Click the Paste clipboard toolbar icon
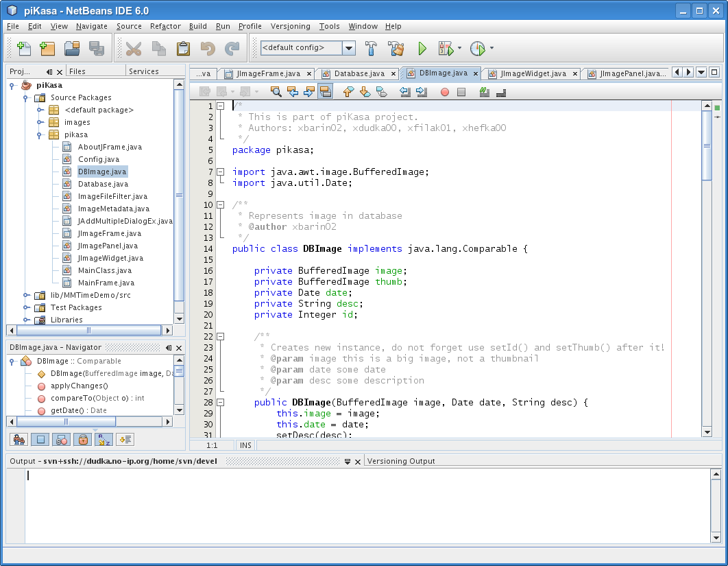This screenshot has height=566, width=728. 183,49
